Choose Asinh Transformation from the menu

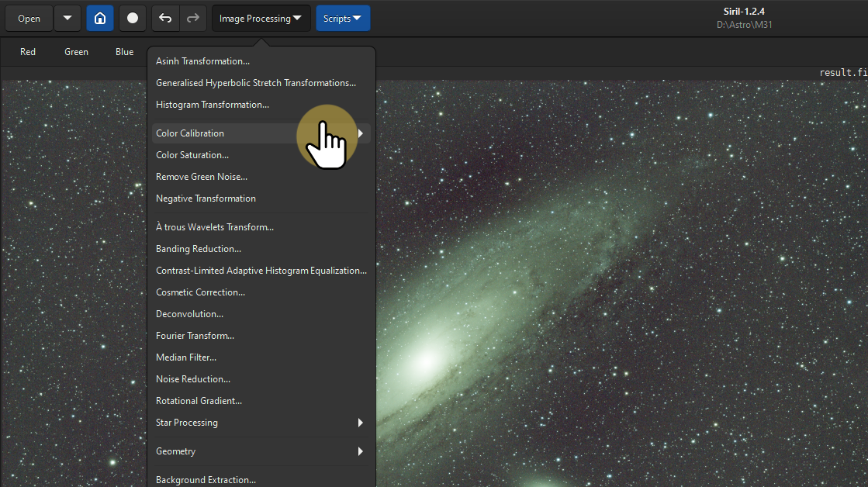pos(202,61)
